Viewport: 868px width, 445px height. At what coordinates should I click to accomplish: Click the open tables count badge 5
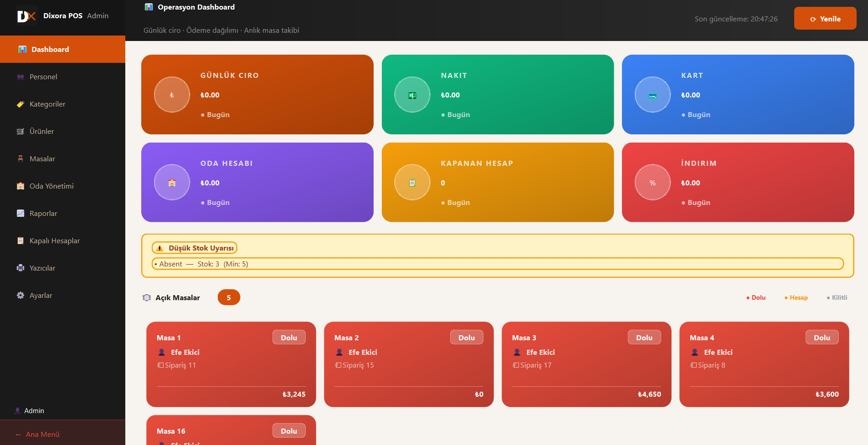(x=229, y=297)
